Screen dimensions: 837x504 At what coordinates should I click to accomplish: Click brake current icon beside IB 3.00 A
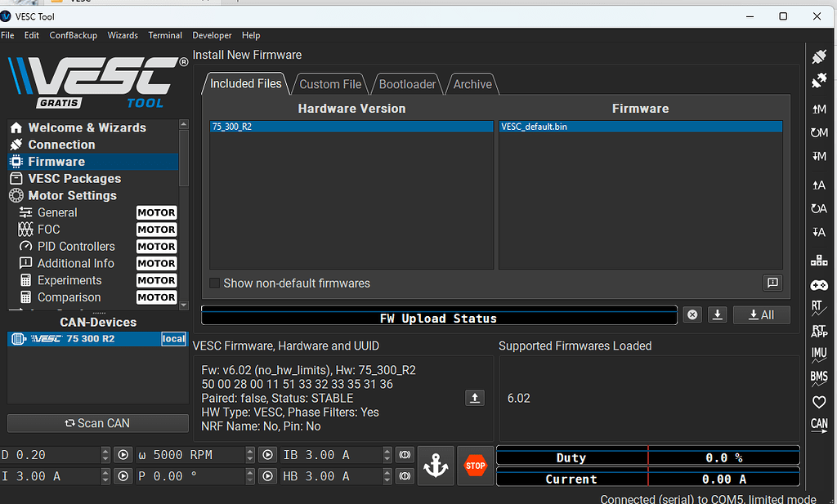pyautogui.click(x=405, y=455)
